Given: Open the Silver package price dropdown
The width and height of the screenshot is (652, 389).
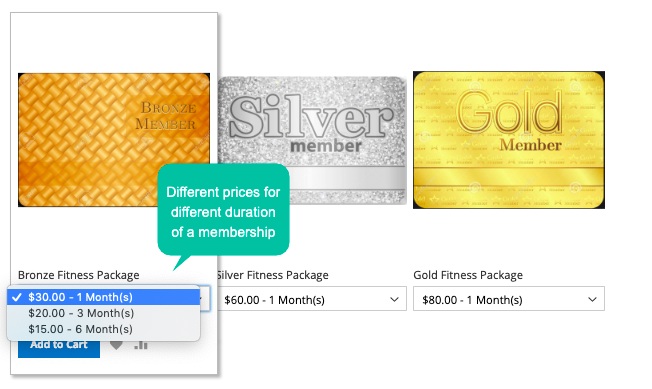Looking at the screenshot, I should point(312,299).
